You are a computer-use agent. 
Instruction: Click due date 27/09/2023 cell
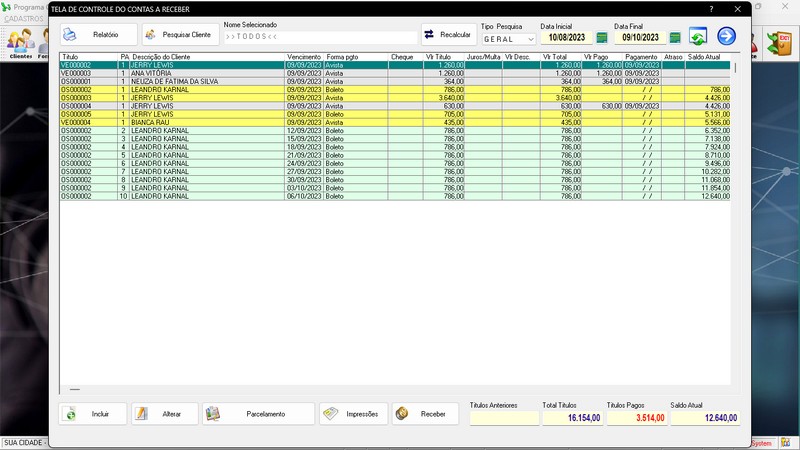pyautogui.click(x=304, y=171)
